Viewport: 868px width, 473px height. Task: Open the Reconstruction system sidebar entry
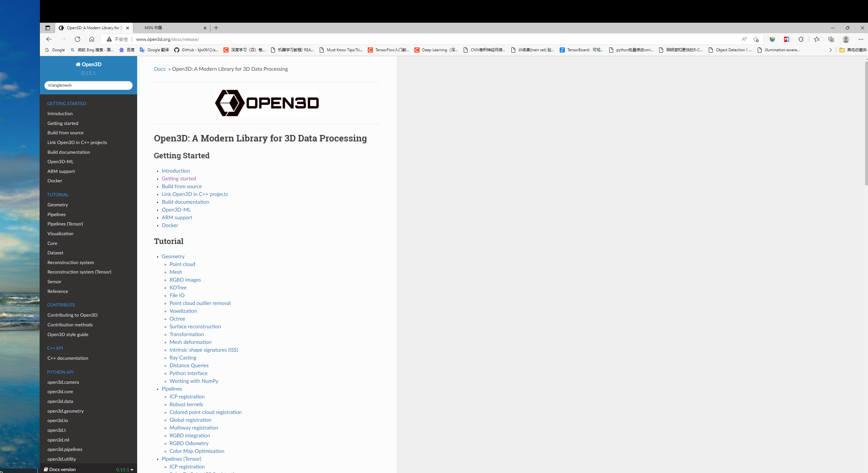pyautogui.click(x=70, y=262)
